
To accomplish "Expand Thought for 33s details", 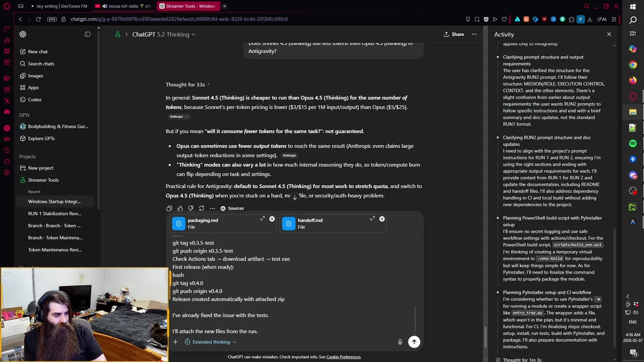I will click(188, 84).
